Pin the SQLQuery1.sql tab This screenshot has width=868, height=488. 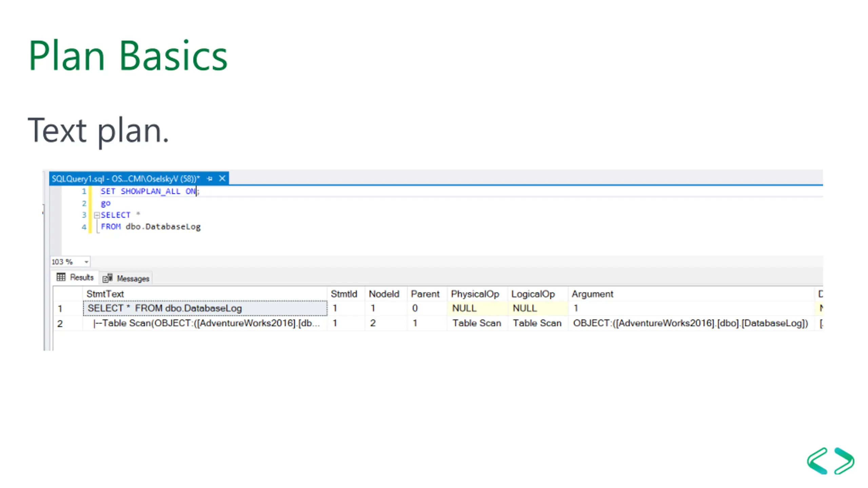pos(210,179)
